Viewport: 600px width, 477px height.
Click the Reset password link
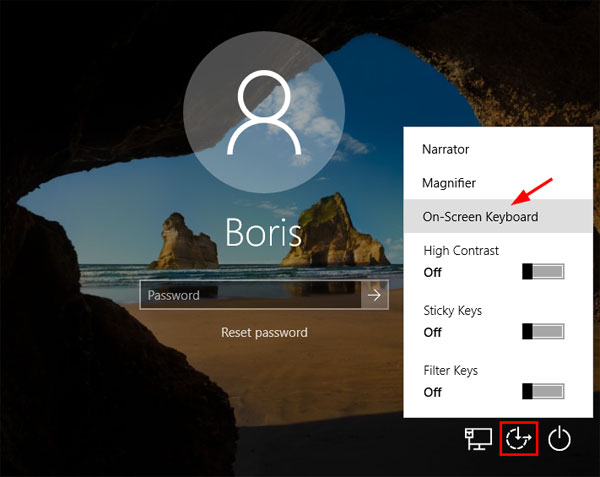point(264,332)
